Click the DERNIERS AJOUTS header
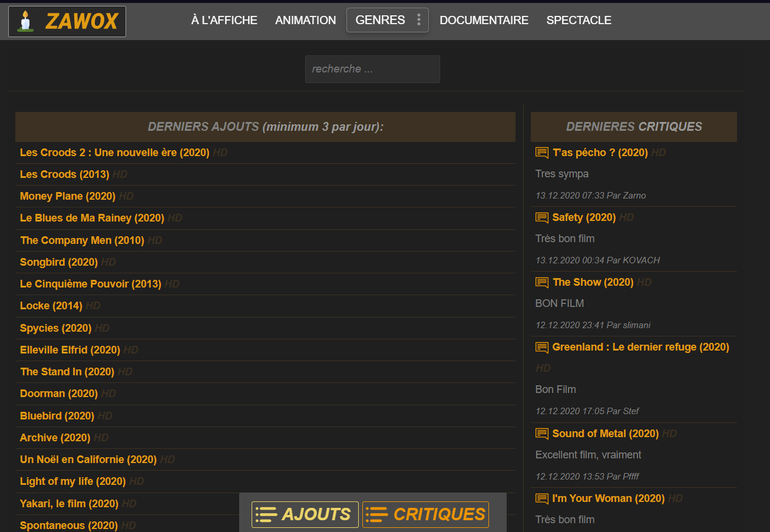This screenshot has height=532, width=770. pos(265,127)
